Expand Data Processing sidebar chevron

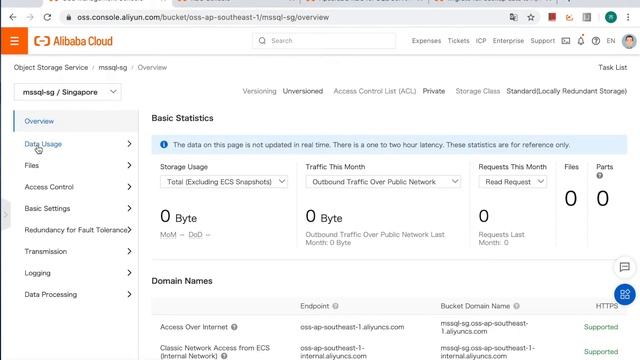[129, 294]
